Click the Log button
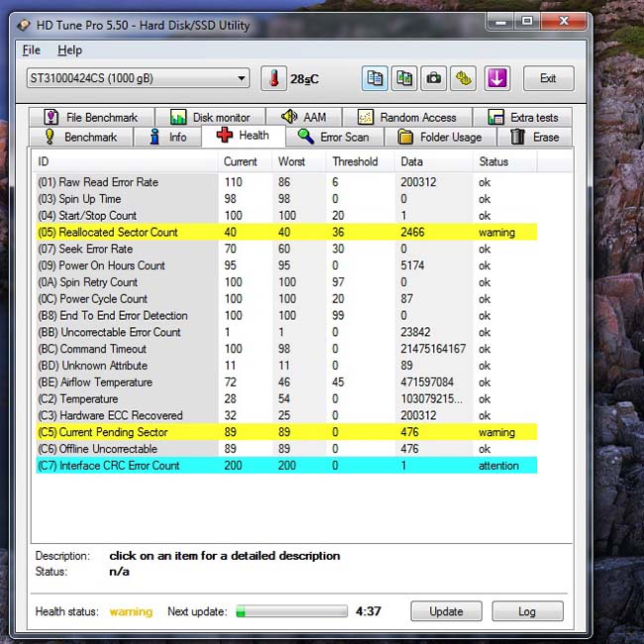Screen dimensions: 644x644 (x=527, y=611)
